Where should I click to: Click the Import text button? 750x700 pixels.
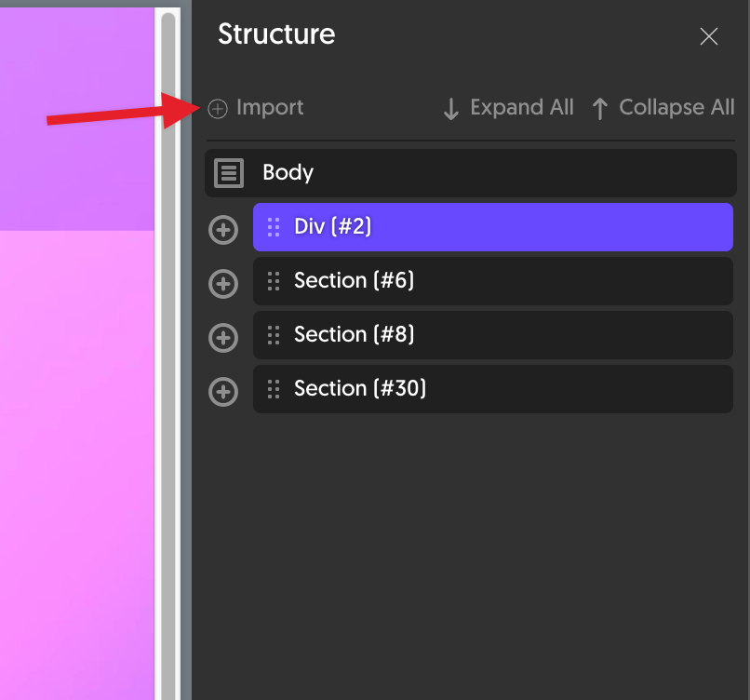(x=270, y=108)
